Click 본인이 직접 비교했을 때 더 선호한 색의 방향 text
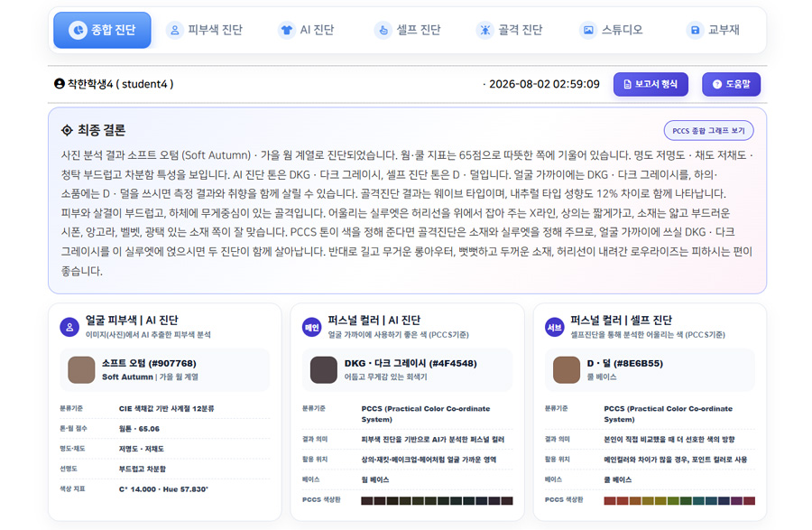Image resolution: width=812 pixels, height=530 pixels. [669, 440]
